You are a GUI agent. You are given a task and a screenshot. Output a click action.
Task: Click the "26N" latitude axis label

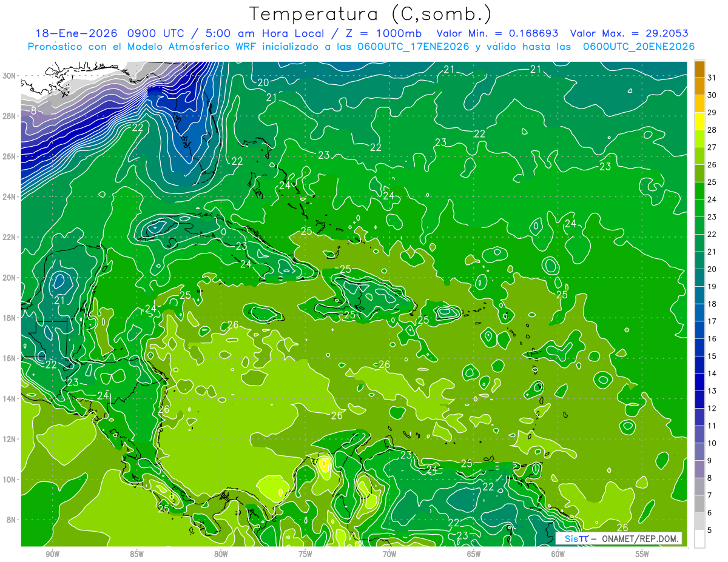click(x=9, y=156)
